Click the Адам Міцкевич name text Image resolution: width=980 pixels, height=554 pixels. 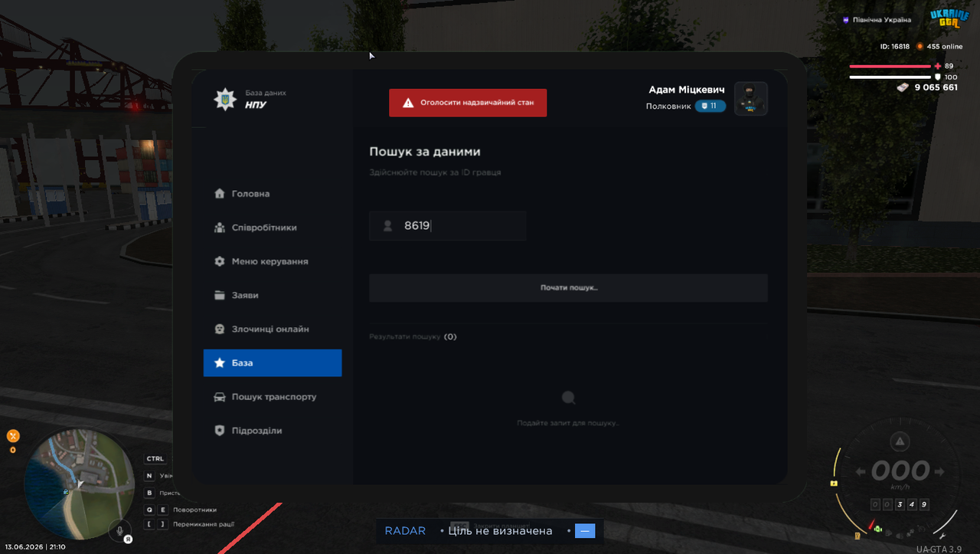(687, 90)
